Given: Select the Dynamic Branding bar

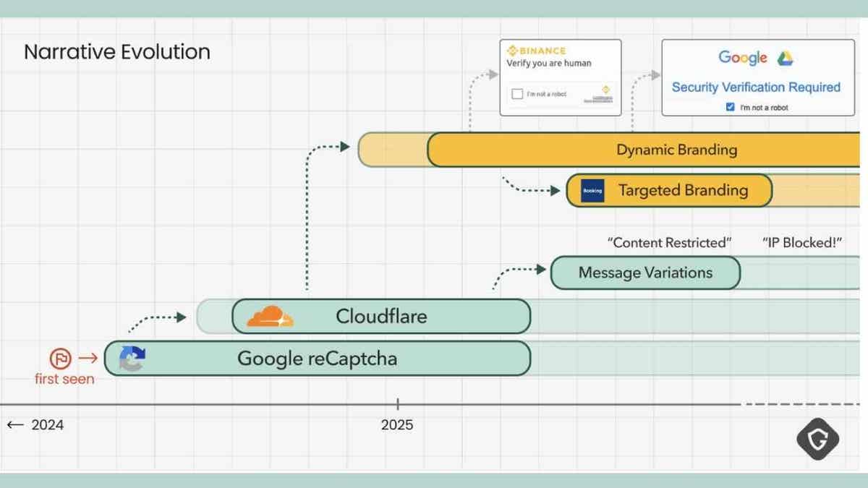Looking at the screenshot, I should point(676,150).
